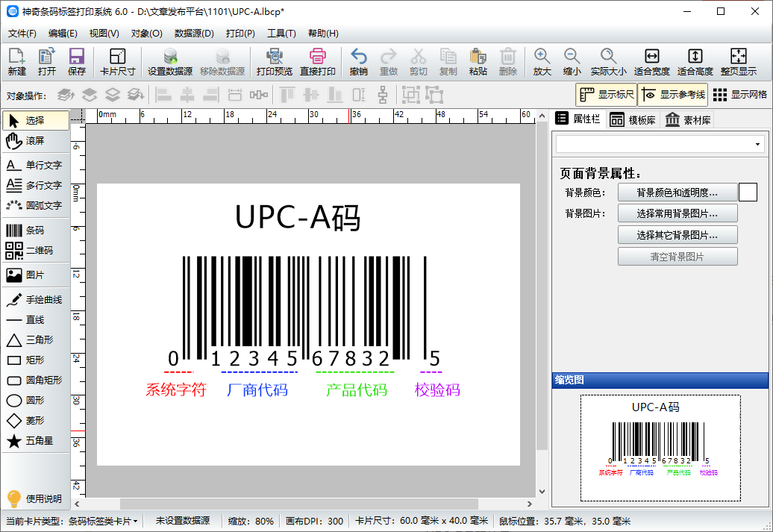Open 卡片尺寸 card size settings

(117, 62)
